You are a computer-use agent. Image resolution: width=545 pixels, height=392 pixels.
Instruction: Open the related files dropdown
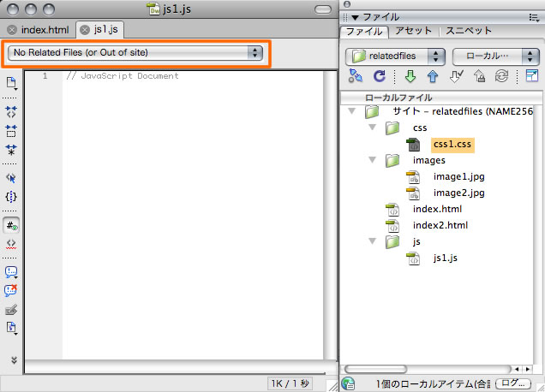pyautogui.click(x=135, y=53)
